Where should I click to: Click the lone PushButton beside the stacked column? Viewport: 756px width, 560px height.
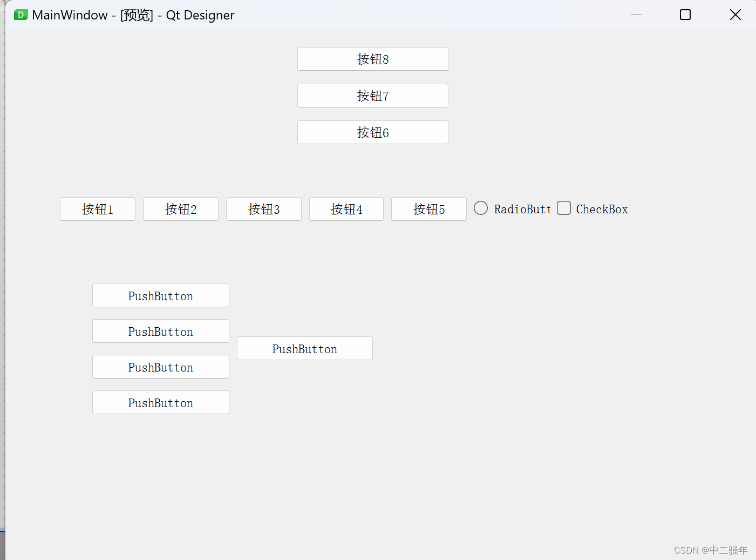point(305,348)
